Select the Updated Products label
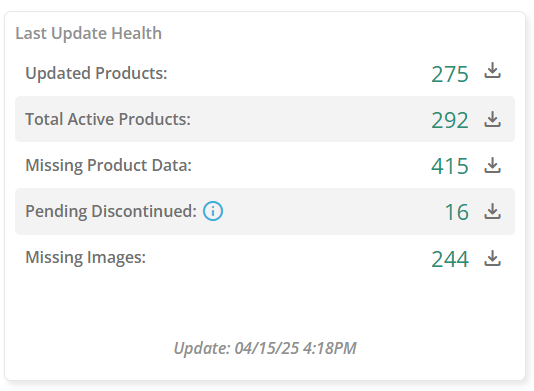This screenshot has height=391, width=534. click(x=96, y=73)
